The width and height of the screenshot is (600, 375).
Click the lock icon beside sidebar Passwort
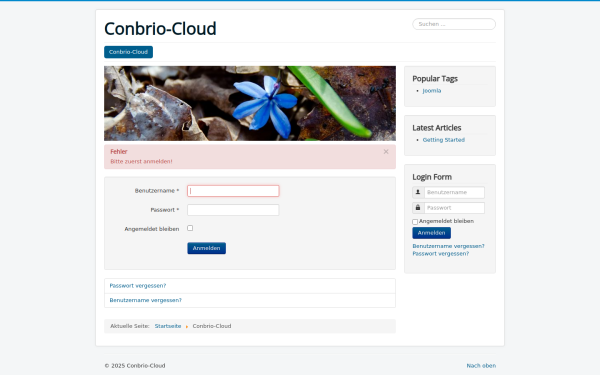pyautogui.click(x=418, y=208)
